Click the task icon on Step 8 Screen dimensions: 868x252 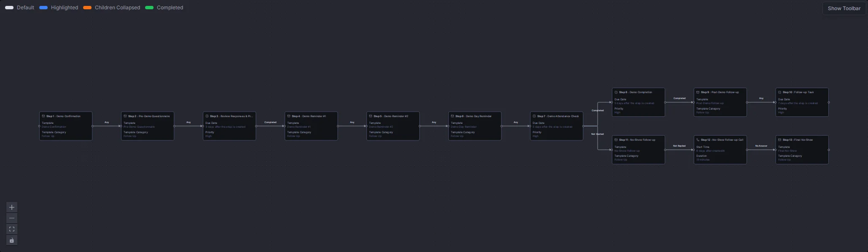click(x=616, y=92)
